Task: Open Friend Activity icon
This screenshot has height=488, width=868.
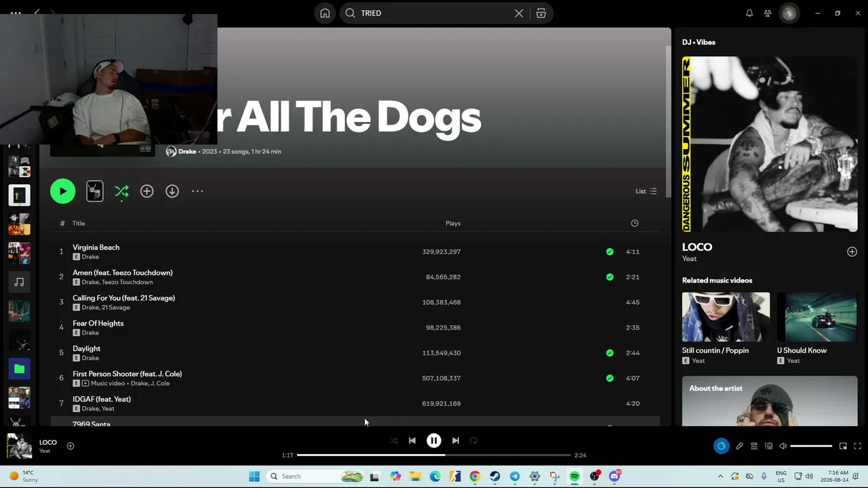Action: (x=768, y=13)
